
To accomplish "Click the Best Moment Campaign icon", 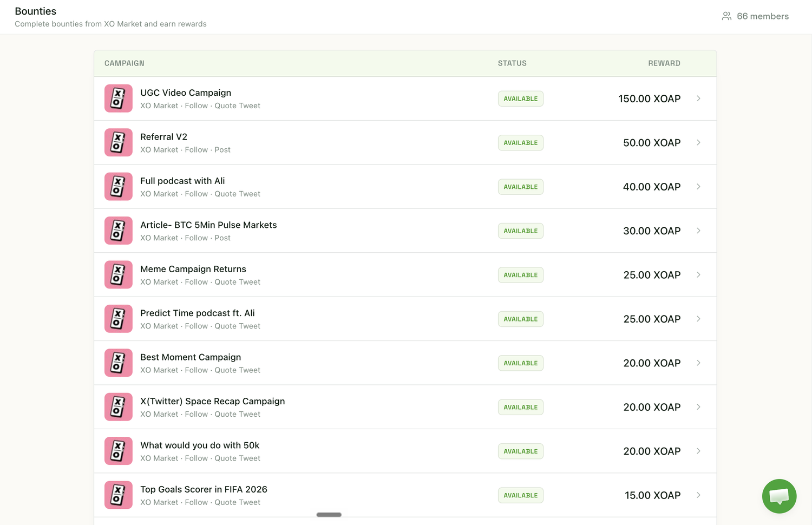I will point(119,363).
